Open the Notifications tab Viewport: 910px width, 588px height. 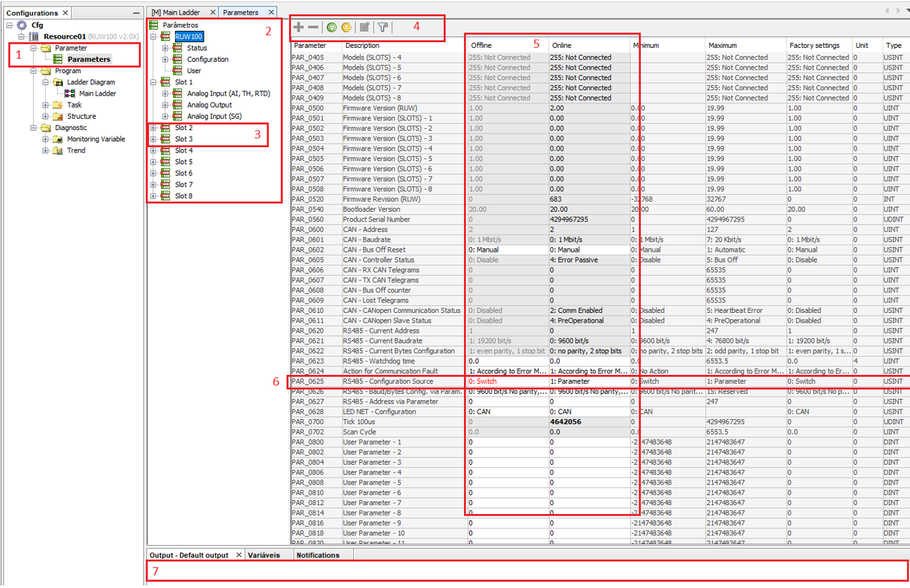[x=317, y=555]
